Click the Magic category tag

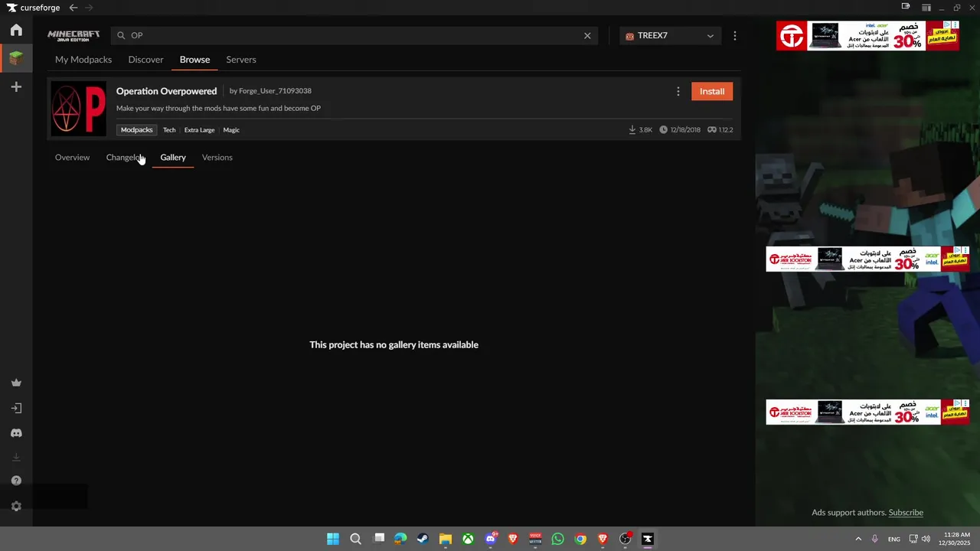(x=231, y=130)
